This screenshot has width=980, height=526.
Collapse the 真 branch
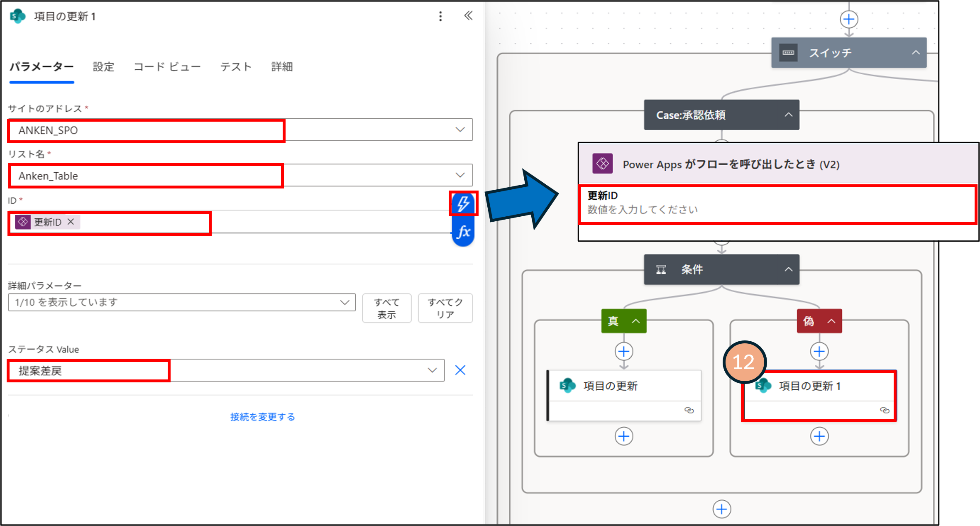tap(635, 321)
